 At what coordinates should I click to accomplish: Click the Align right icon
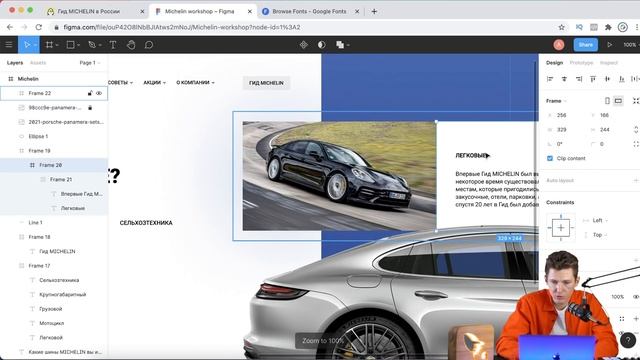pos(579,79)
